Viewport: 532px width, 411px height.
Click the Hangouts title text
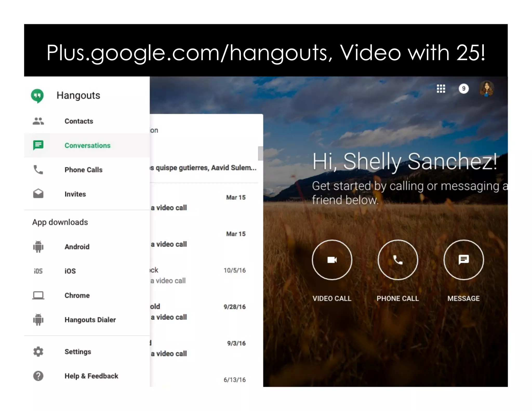click(x=78, y=96)
